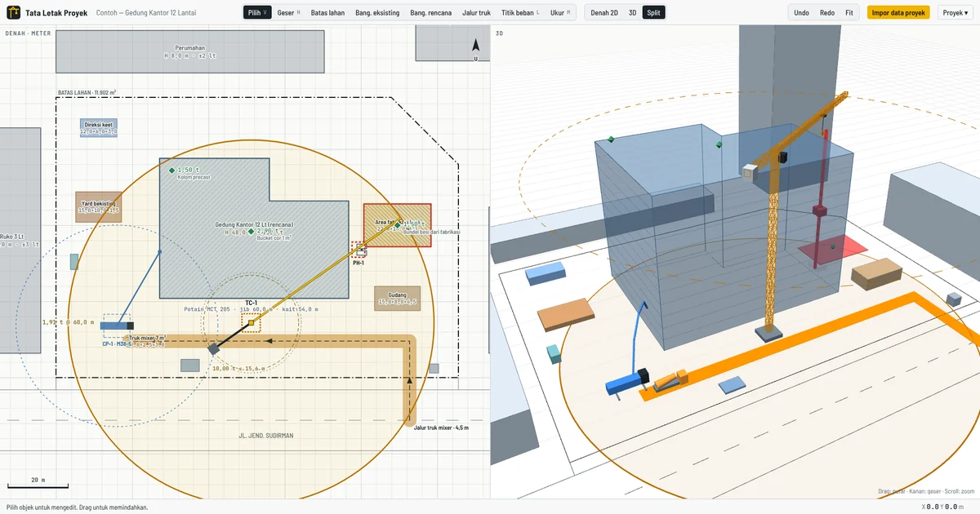
Task: Select the Direksi keet block
Action: click(x=99, y=128)
